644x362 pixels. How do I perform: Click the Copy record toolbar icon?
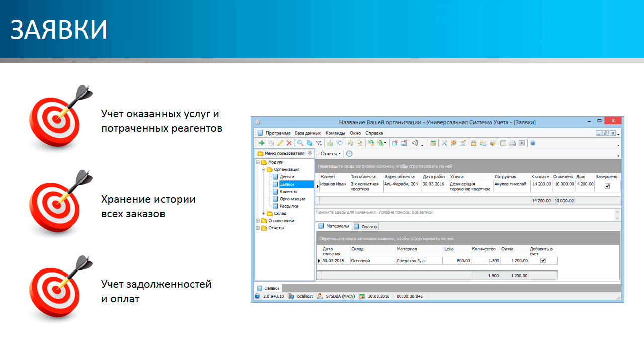pyautogui.click(x=271, y=143)
